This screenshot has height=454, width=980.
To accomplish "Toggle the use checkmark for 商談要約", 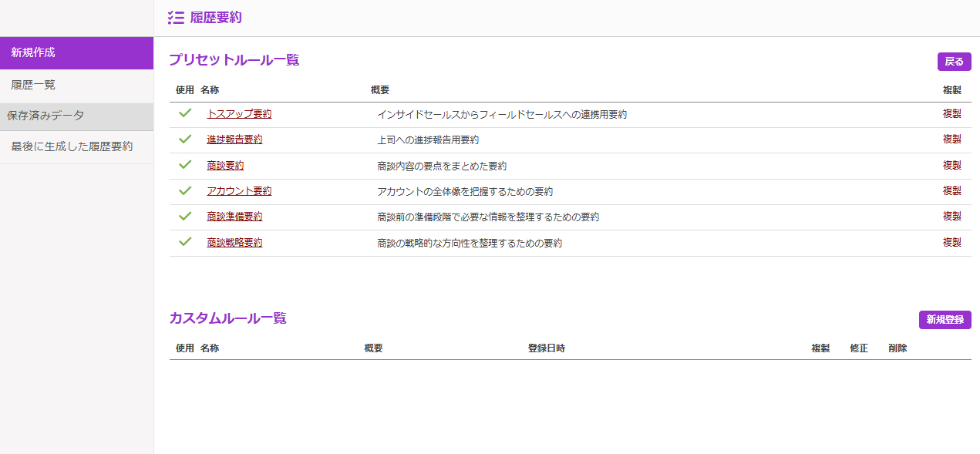I will [185, 165].
